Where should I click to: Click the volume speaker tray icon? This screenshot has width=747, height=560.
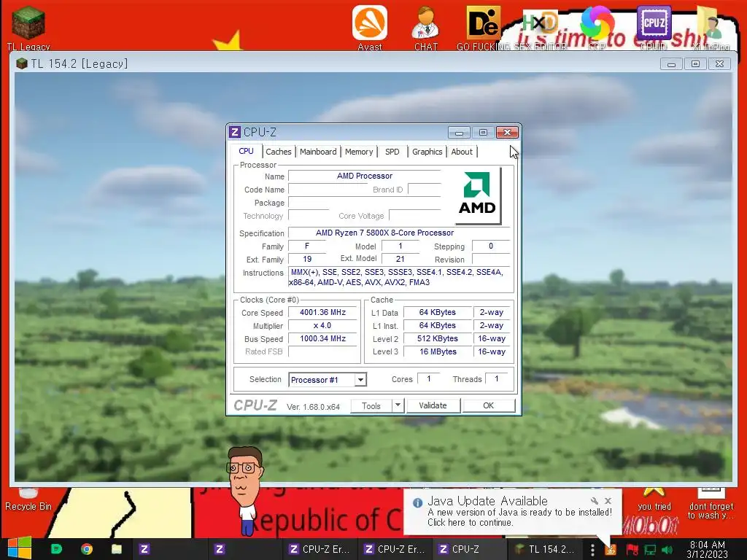click(667, 550)
